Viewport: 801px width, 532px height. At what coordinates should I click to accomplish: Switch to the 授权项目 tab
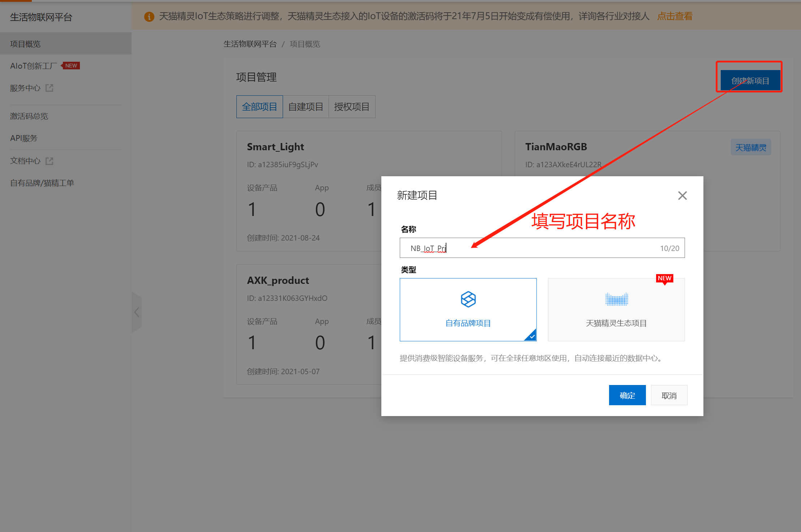point(352,107)
